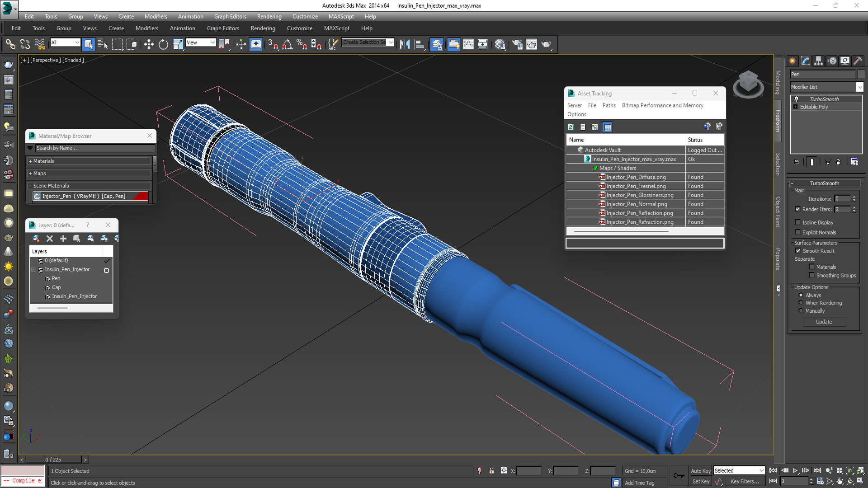The image size is (868, 488).
Task: Switch Asset Tracking to table view
Action: pos(608,127)
